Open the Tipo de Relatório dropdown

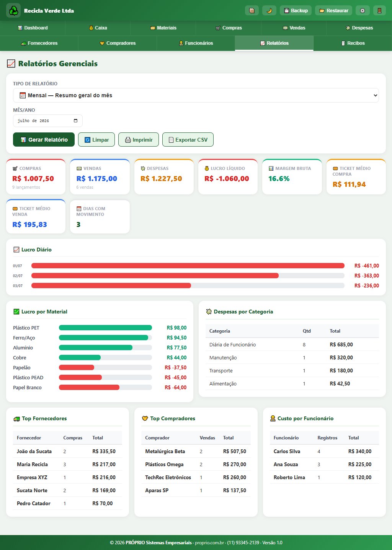point(196,95)
